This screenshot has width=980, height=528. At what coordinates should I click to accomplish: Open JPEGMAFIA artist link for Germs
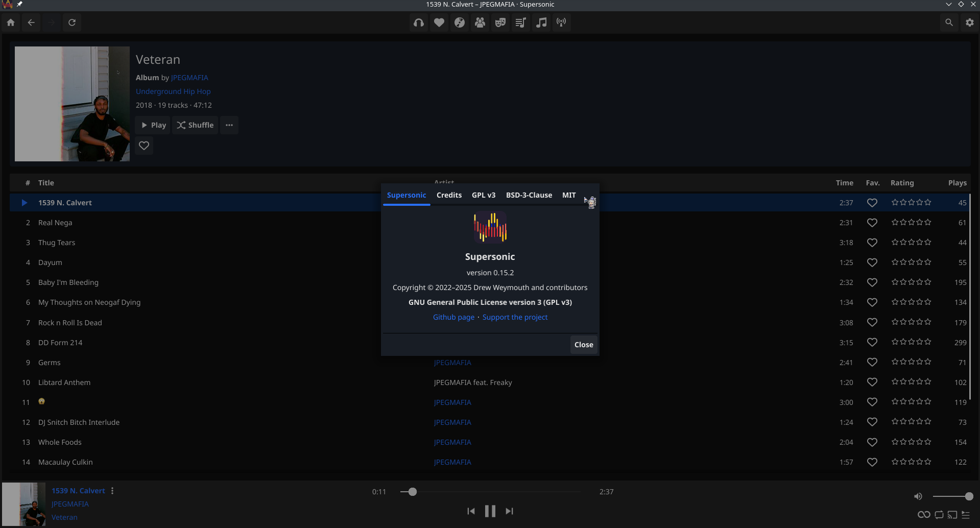tap(452, 363)
